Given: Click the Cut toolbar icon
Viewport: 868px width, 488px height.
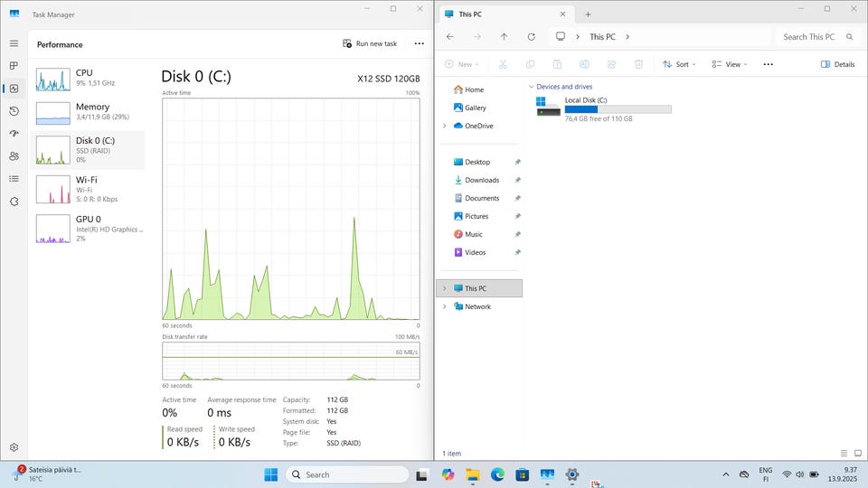Looking at the screenshot, I should pos(503,64).
